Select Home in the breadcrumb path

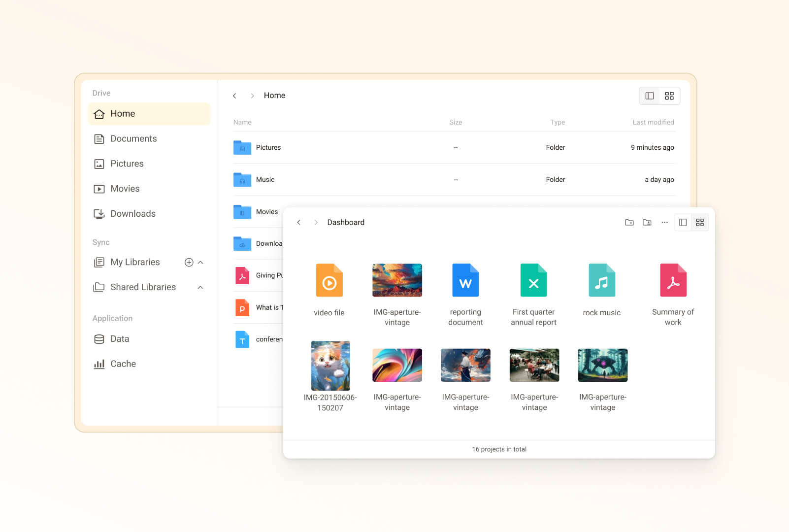tap(274, 95)
